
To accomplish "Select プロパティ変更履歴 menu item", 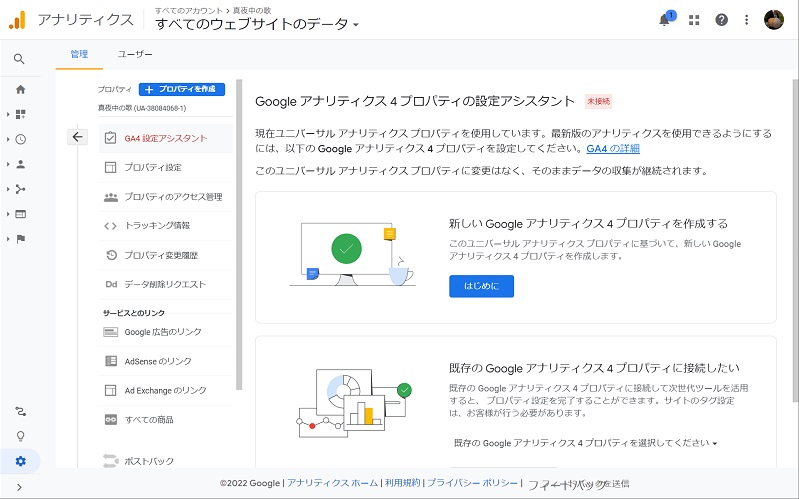I will 166,255.
